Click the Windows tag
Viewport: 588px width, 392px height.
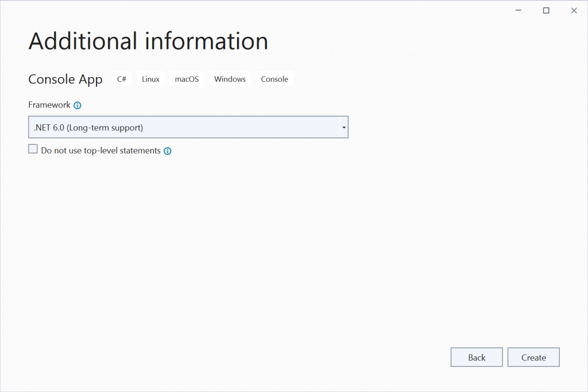tap(230, 79)
